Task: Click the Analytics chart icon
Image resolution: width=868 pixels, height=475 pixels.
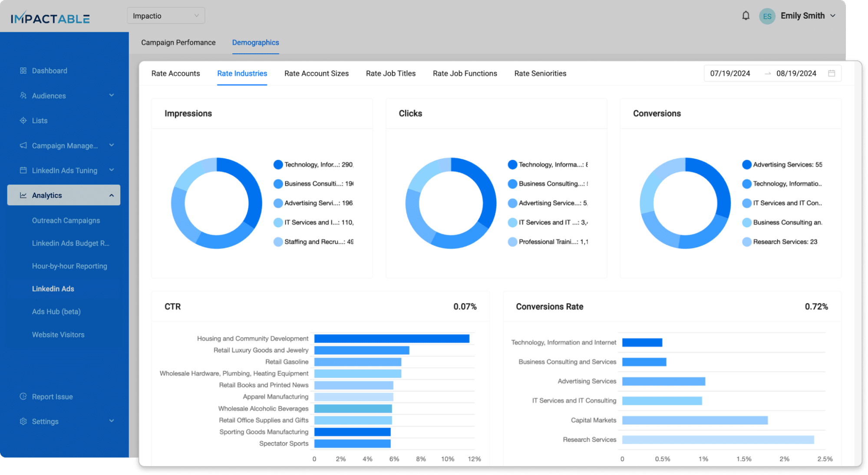Action: tap(23, 195)
